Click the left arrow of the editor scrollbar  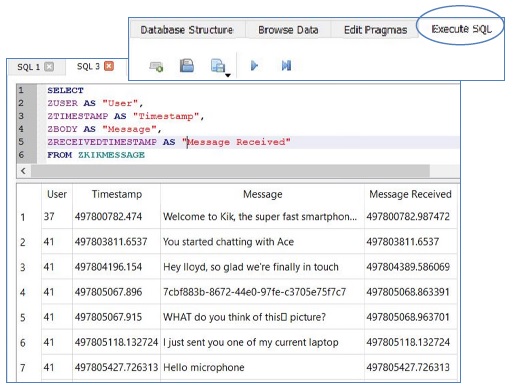(23, 171)
